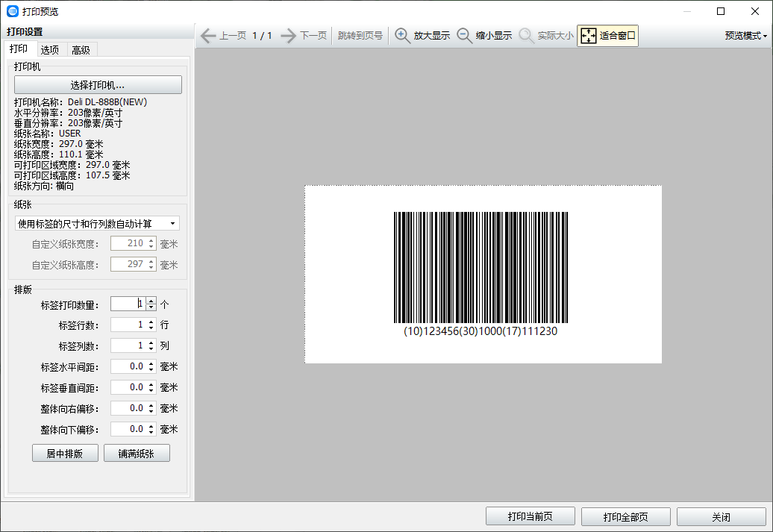Click the previous page arrow icon
Viewport: 773px width, 532px height.
(207, 36)
